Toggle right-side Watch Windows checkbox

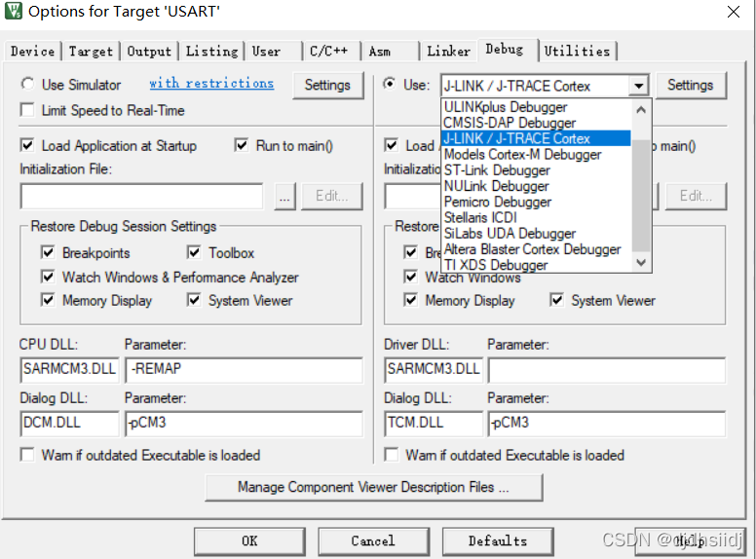[411, 278]
